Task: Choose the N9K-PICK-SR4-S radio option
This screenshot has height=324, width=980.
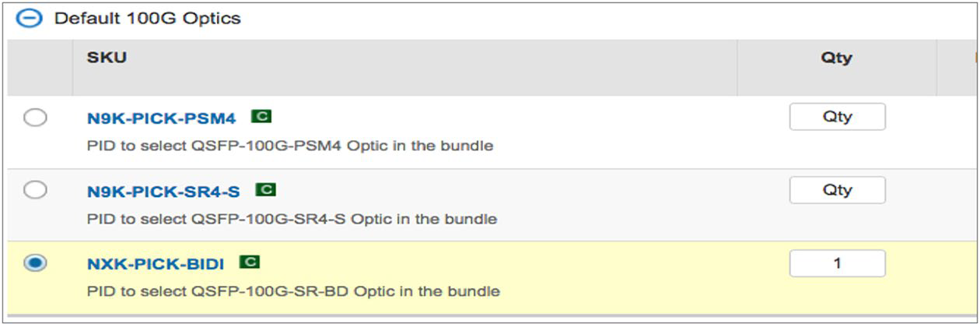Action: pos(35,190)
